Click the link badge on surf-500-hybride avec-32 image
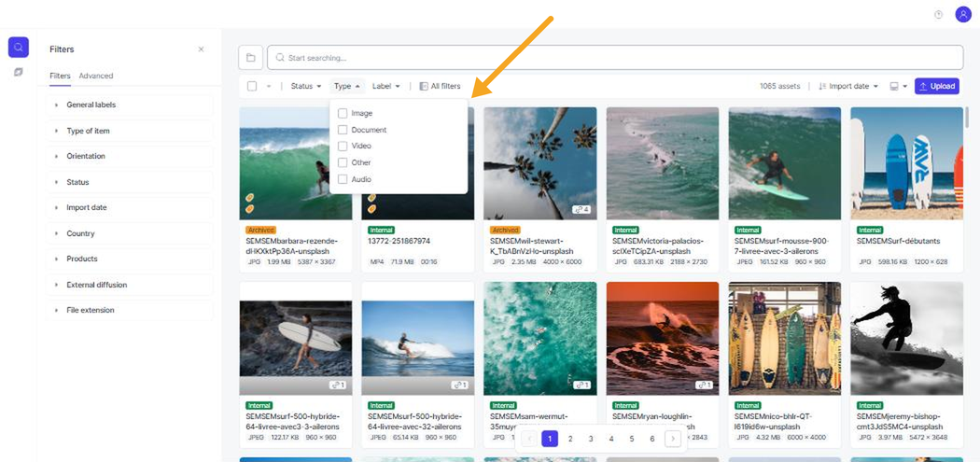 coord(460,385)
